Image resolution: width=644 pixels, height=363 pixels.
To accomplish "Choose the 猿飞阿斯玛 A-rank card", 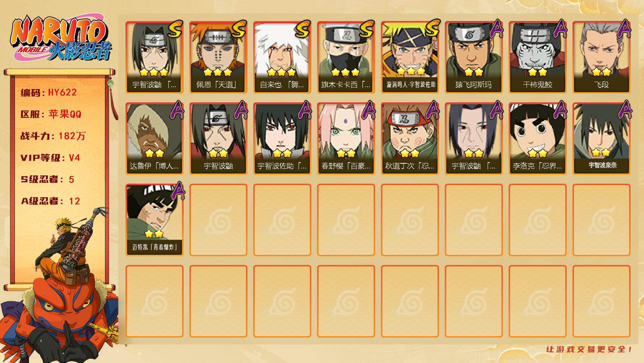I will pos(473,57).
